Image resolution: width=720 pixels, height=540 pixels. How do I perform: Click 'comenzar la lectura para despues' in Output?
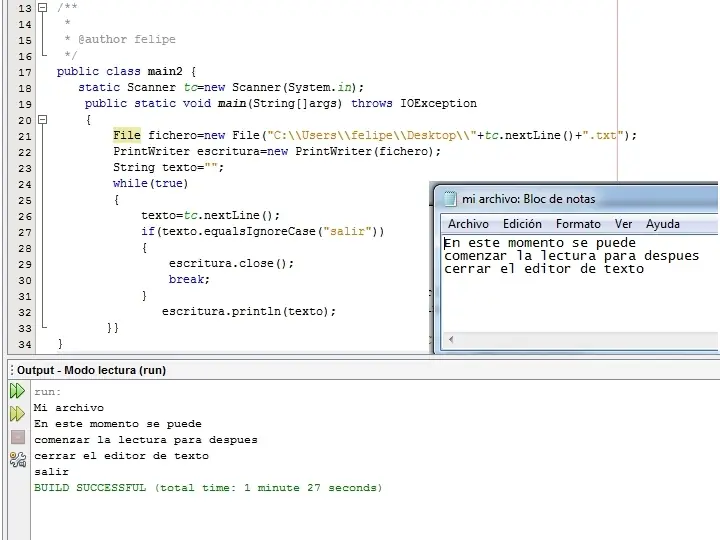146,440
